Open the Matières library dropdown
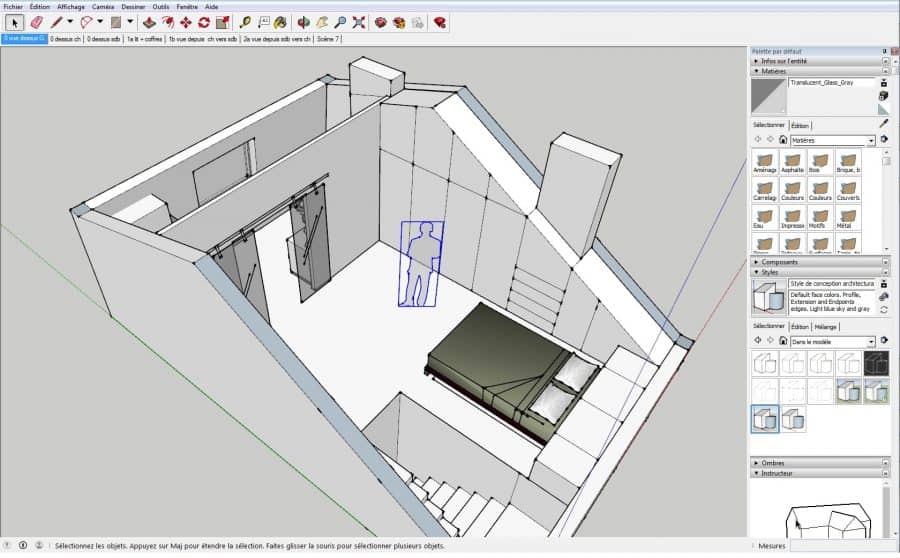Image resolution: width=900 pixels, height=558 pixels. 832,140
